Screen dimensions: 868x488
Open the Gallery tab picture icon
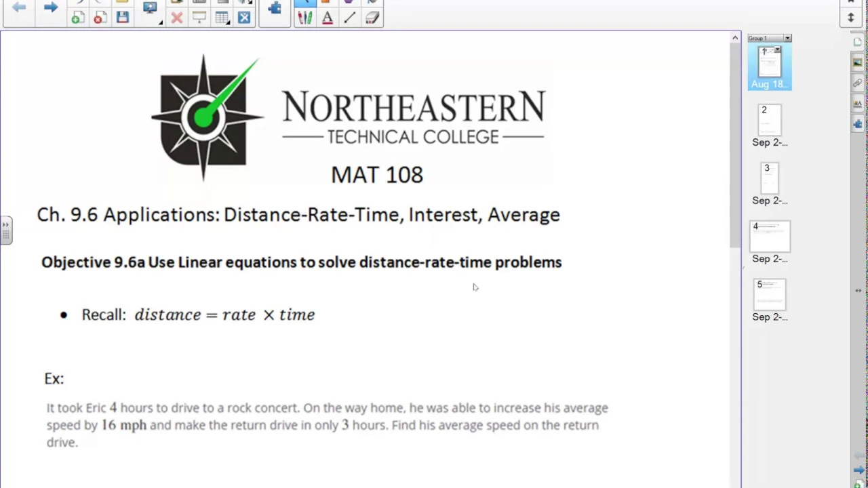click(x=858, y=62)
